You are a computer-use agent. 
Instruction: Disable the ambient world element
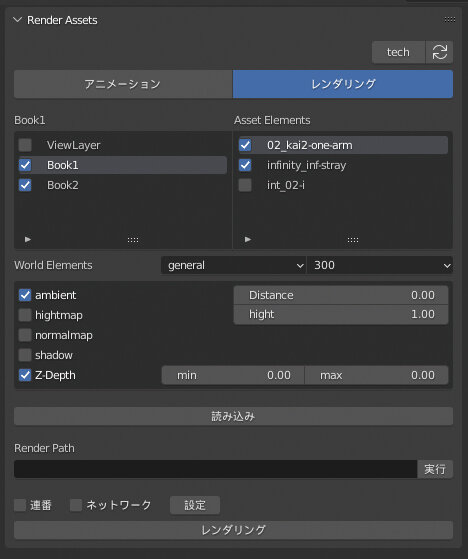pyautogui.click(x=25, y=295)
